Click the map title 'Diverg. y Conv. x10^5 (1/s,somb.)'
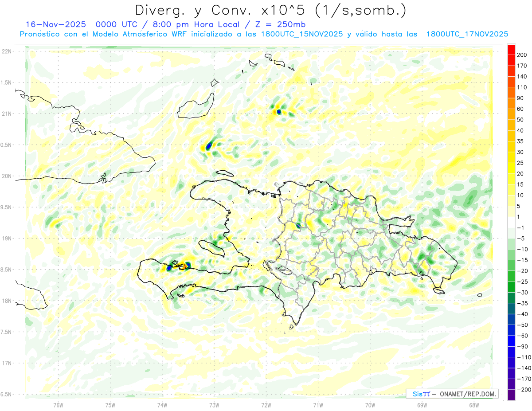This screenshot has height=411, width=532. 270,11
